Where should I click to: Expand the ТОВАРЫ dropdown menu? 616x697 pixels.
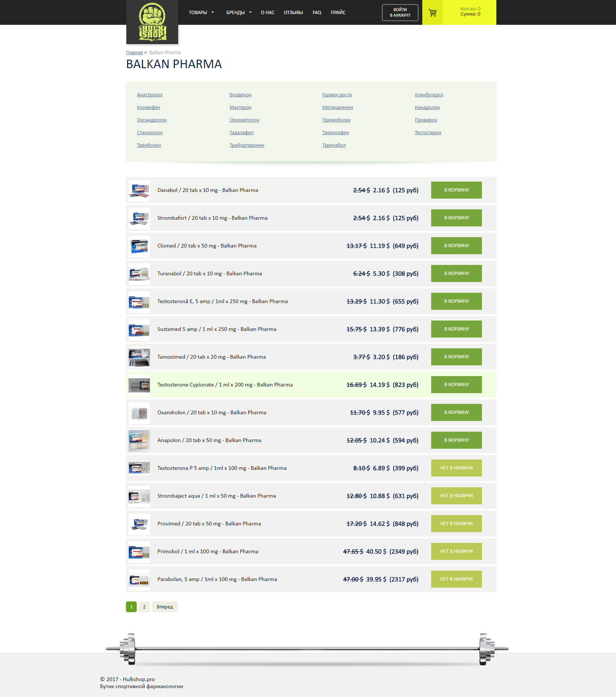(201, 13)
